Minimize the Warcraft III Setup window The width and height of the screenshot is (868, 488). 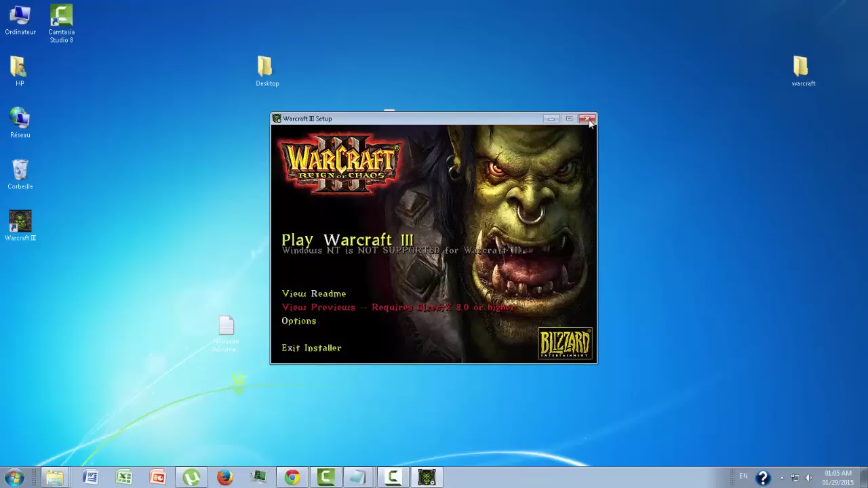tap(551, 119)
